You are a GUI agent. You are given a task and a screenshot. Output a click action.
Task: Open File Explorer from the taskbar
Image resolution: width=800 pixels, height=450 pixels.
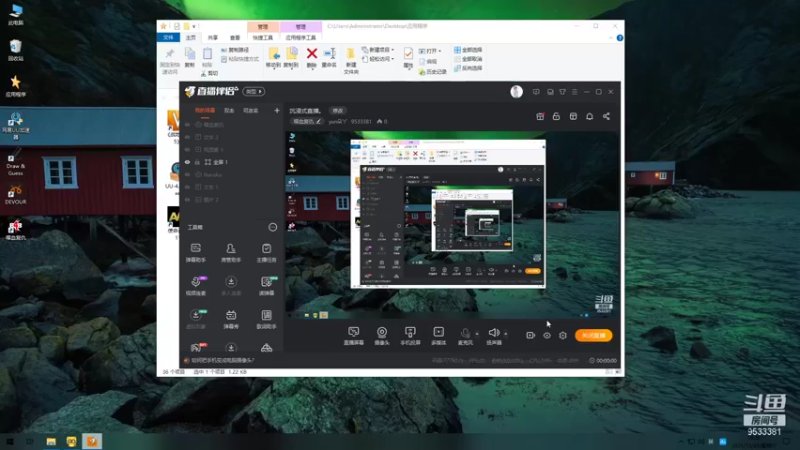click(x=51, y=441)
